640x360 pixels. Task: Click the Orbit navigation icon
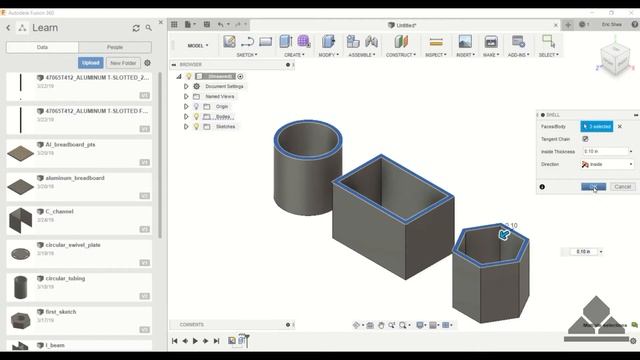click(x=357, y=325)
